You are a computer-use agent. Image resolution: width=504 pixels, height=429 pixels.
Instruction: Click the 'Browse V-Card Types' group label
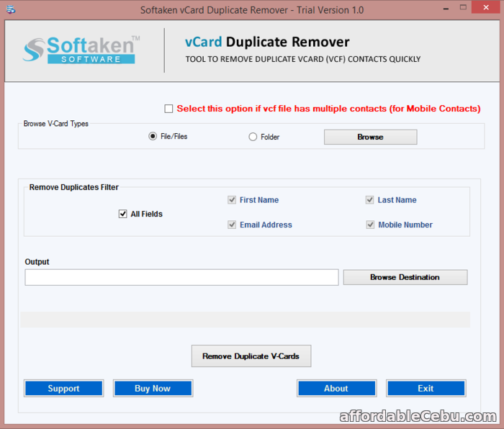click(x=56, y=124)
